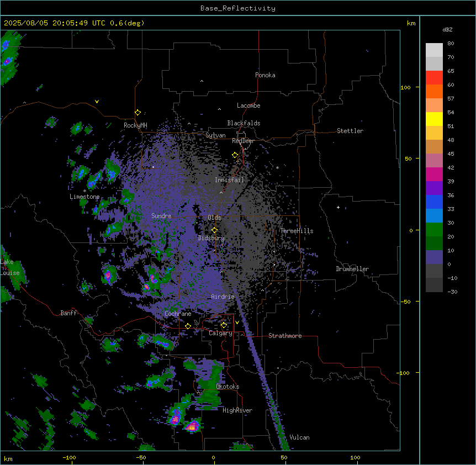The image size is (476, 465).
Task: Click the 100 km bottom axis label
Action: pyautogui.click(x=355, y=457)
